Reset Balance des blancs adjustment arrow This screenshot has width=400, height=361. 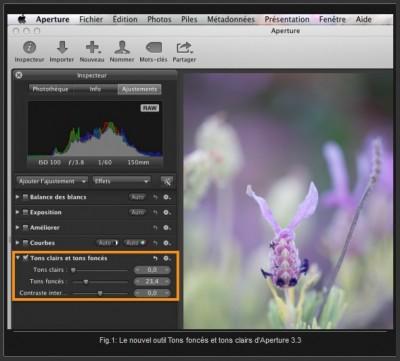click(156, 197)
